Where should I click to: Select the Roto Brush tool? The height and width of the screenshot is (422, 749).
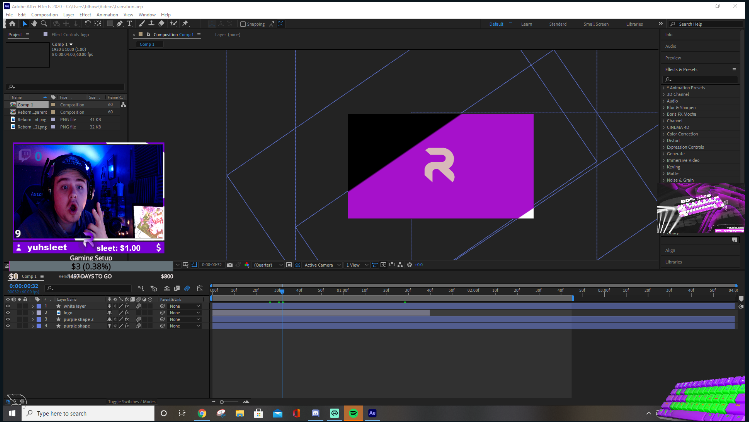point(173,23)
